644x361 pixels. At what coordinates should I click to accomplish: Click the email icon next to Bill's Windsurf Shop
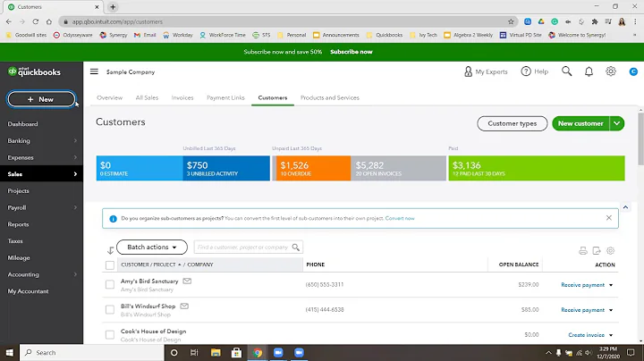pyautogui.click(x=184, y=306)
